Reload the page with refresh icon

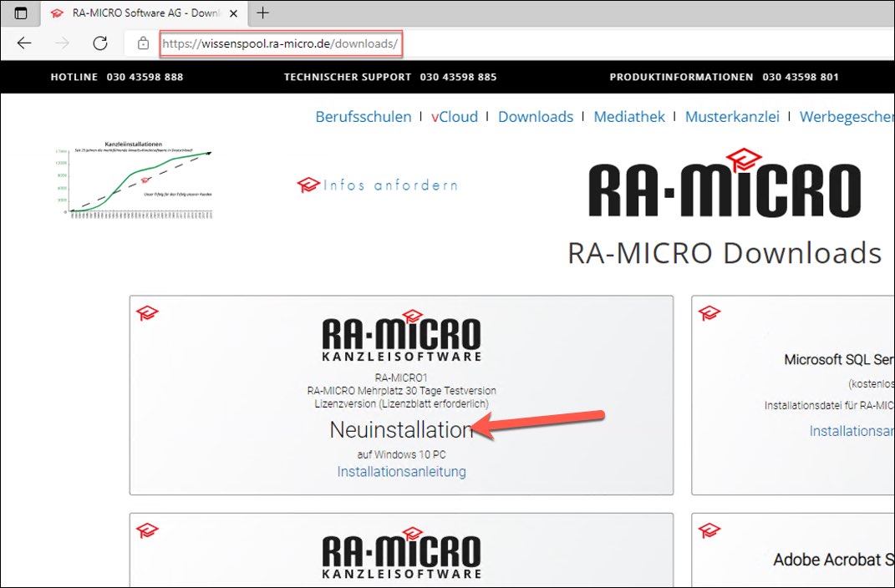coord(100,43)
